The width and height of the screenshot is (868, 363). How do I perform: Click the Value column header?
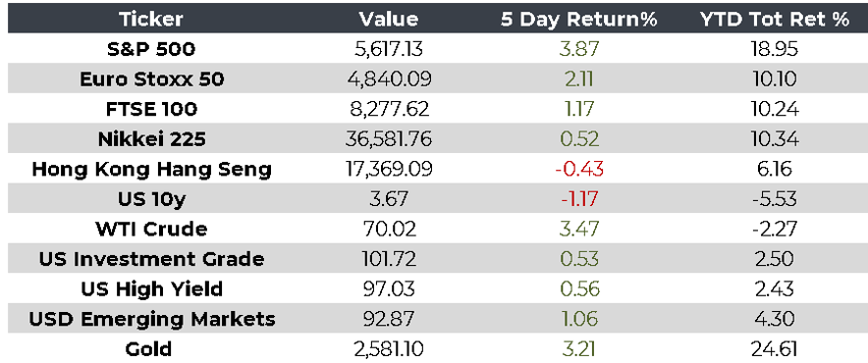click(x=389, y=20)
